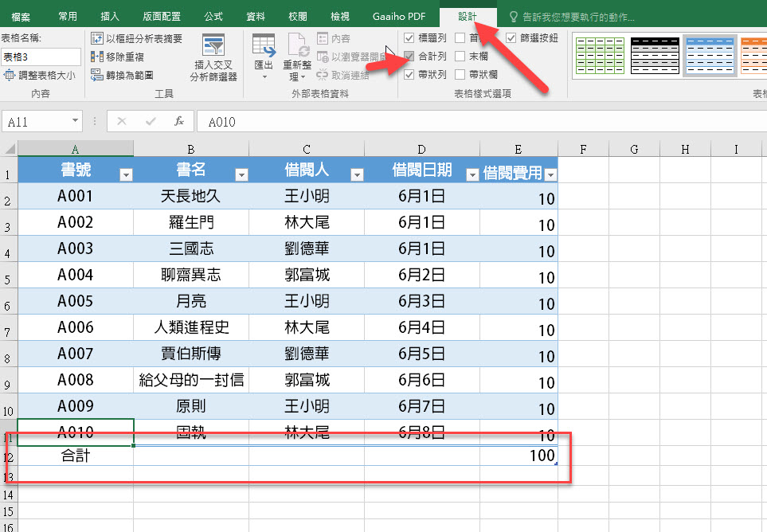
Task: Click the insert function fx icon
Action: click(179, 122)
